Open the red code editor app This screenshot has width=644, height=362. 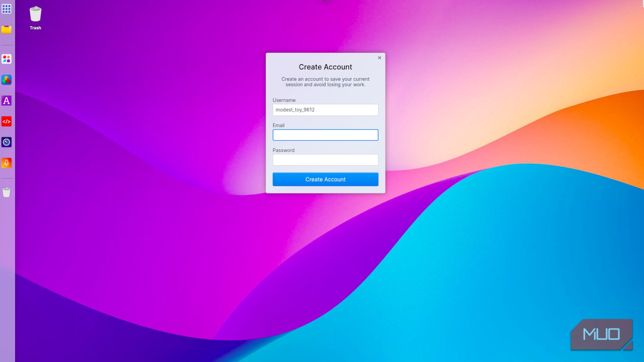(x=6, y=121)
